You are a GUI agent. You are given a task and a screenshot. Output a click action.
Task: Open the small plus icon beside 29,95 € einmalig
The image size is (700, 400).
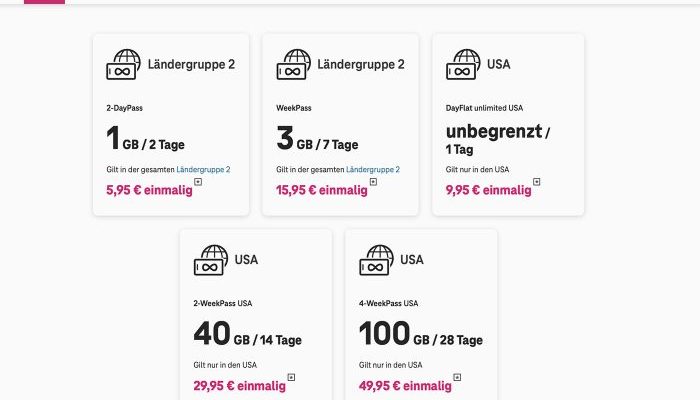tap(291, 377)
